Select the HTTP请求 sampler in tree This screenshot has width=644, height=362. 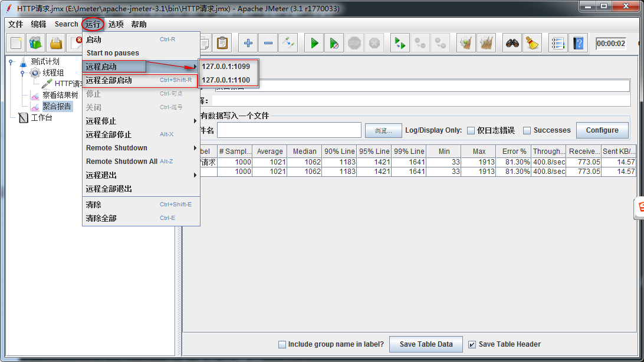point(68,84)
